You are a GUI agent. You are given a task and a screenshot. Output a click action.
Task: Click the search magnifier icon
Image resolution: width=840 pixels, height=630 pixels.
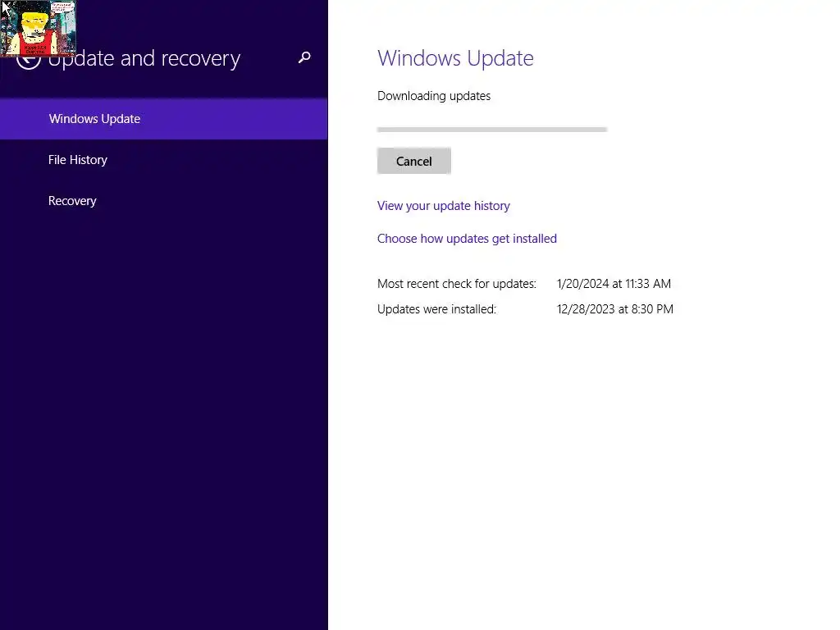[304, 57]
